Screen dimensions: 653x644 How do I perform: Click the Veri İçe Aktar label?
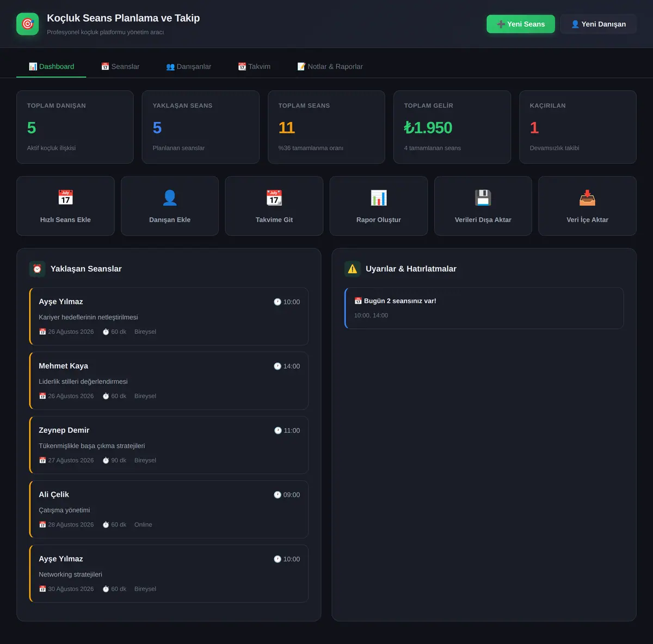coord(587,220)
